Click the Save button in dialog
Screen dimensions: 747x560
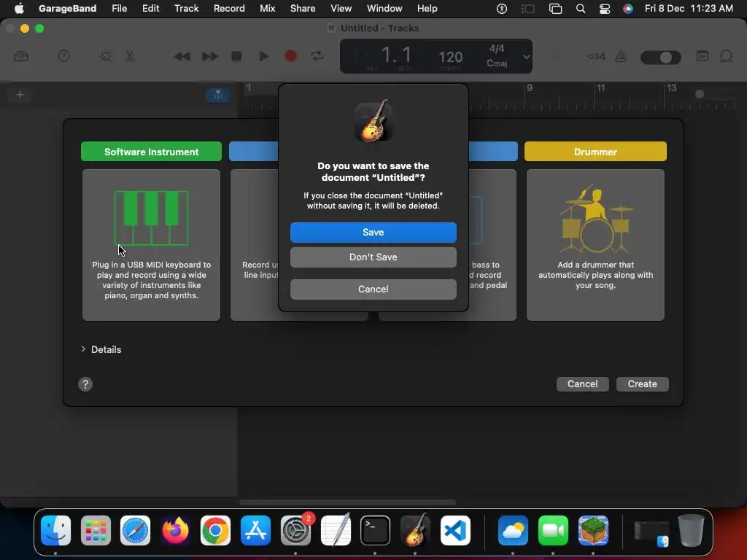[373, 233]
